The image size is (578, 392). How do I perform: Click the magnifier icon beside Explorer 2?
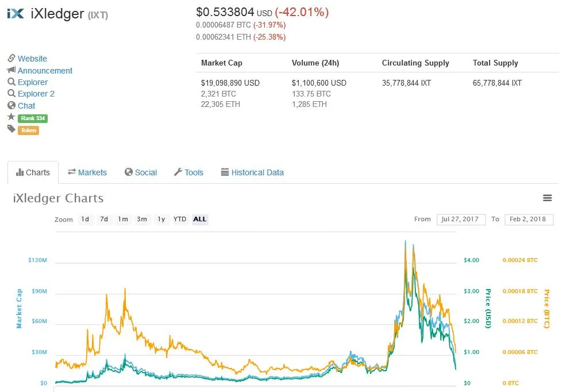click(x=11, y=93)
